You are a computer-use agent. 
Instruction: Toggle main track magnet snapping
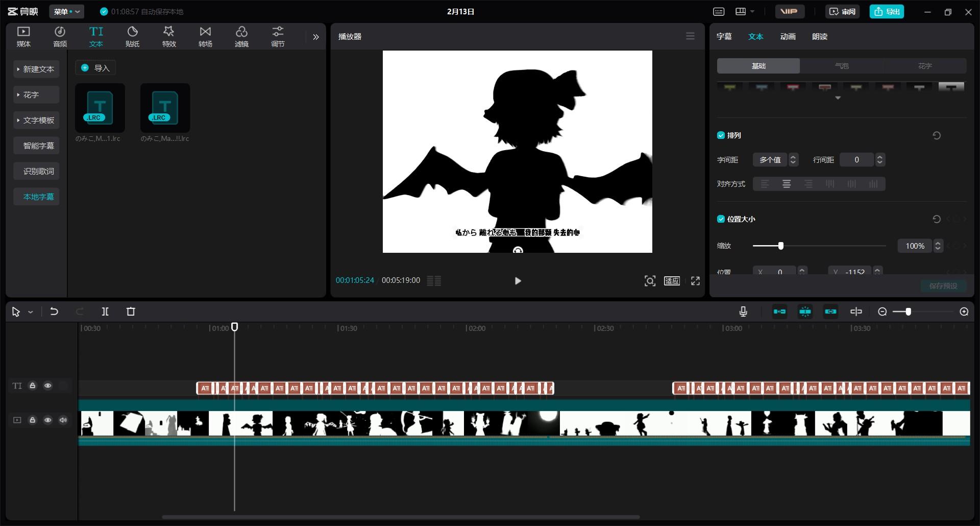tap(779, 312)
